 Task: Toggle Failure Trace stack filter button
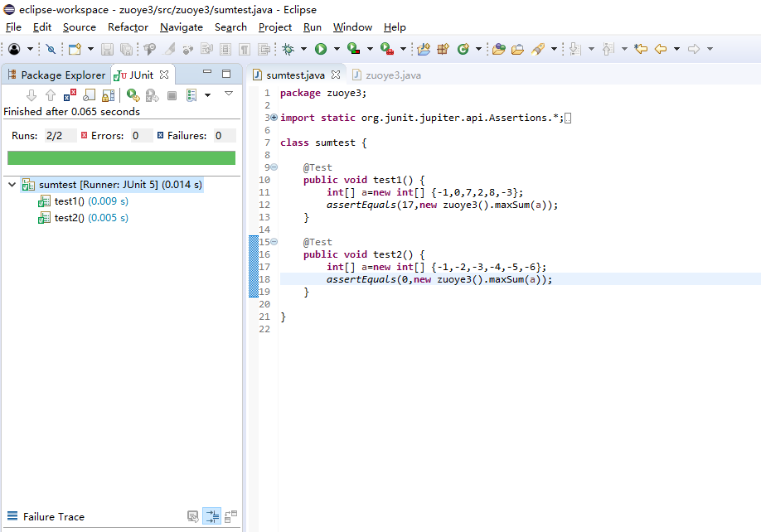coord(212,516)
